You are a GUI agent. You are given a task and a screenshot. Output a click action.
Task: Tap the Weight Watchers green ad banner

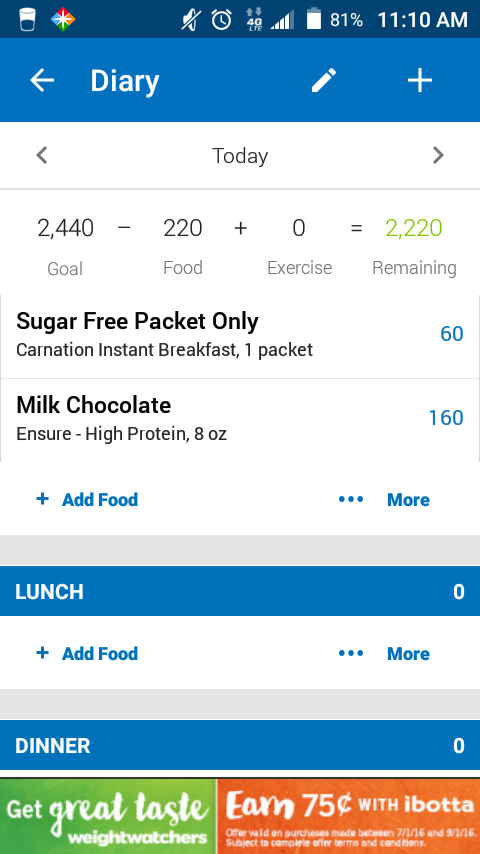tap(108, 816)
